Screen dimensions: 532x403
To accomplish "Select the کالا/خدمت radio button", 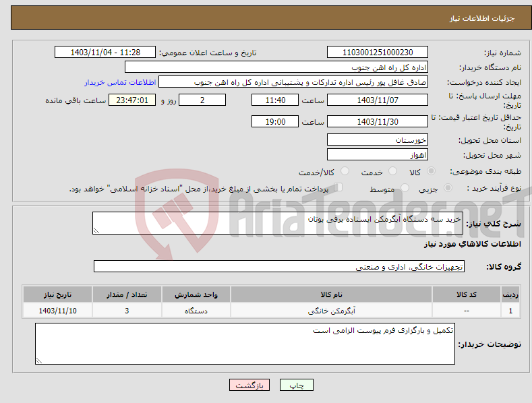I will pos(345,171).
